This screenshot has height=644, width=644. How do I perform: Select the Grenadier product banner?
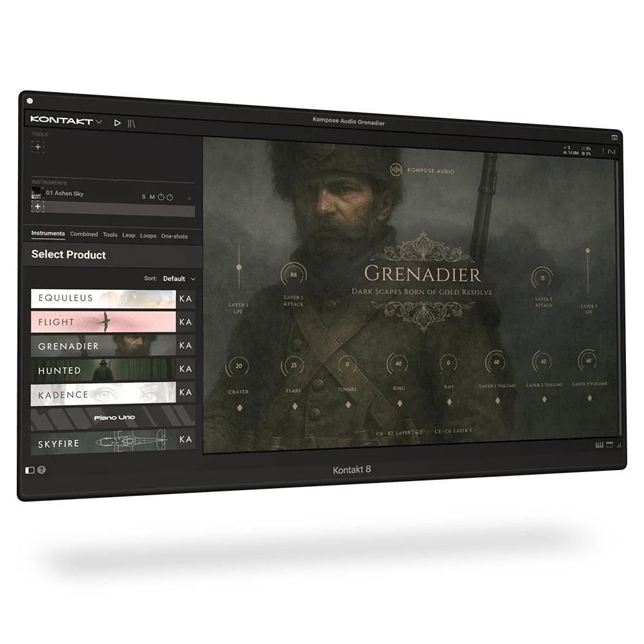coord(103,345)
